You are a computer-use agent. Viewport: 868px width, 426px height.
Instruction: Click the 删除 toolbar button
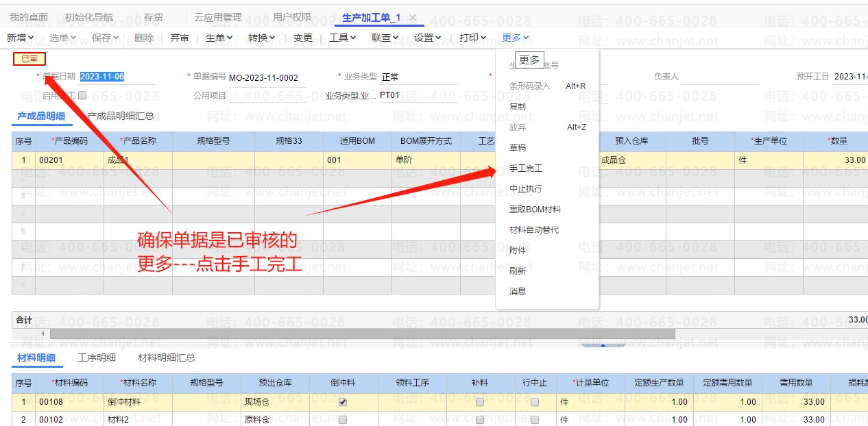(x=144, y=38)
